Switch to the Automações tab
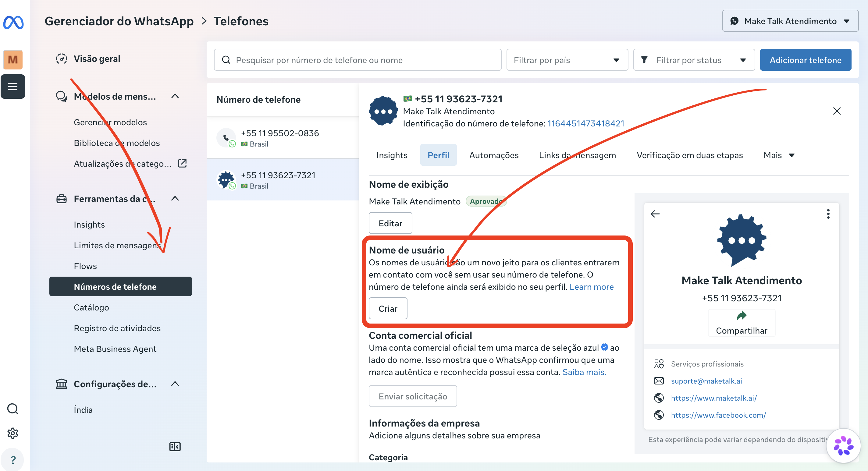868x471 pixels. [x=494, y=155]
